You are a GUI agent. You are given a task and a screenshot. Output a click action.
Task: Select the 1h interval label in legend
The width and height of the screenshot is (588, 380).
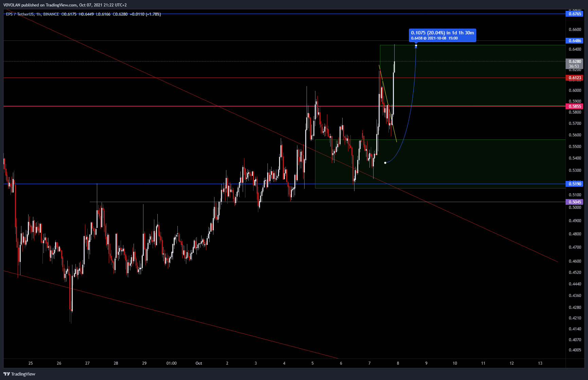tap(38, 14)
